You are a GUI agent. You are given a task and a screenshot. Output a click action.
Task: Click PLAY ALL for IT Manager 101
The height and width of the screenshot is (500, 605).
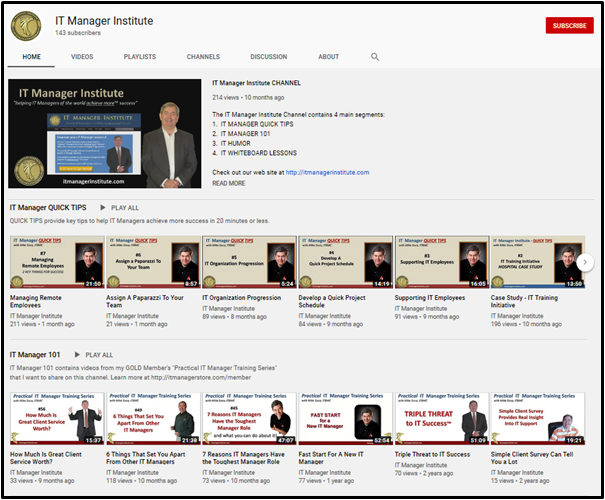pyautogui.click(x=99, y=355)
